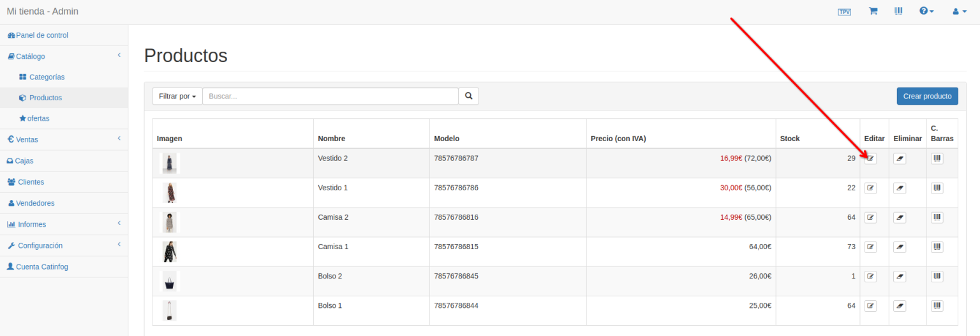980x336 pixels.
Task: Delete the Camisa 1 product
Action: [x=899, y=247]
